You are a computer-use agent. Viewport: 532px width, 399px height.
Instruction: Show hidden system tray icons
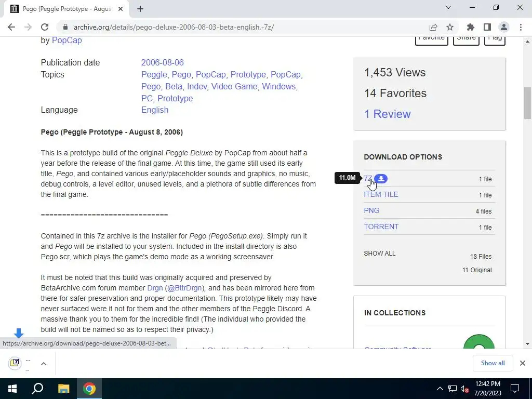440,389
